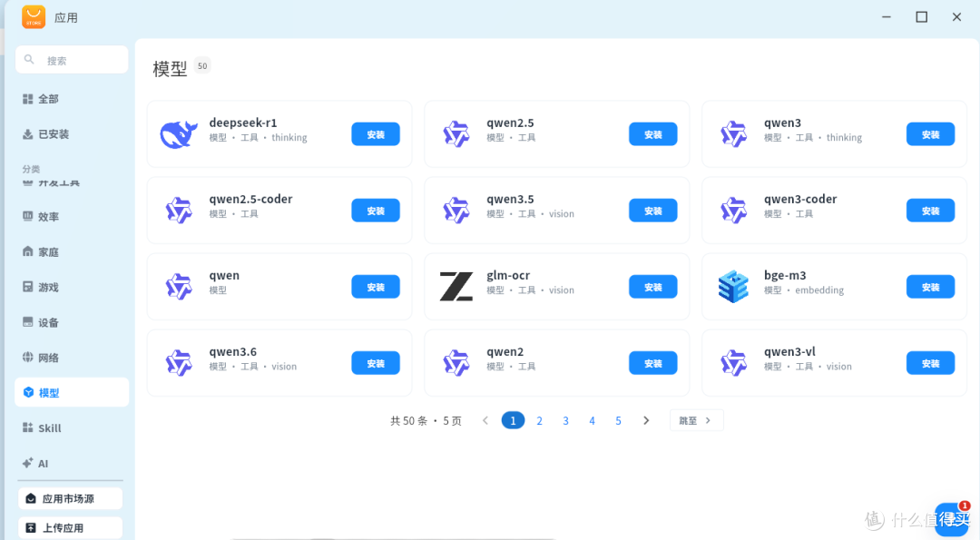Screen dimensions: 980x540
Task: Open the 全部 (All) category
Action: coord(72,99)
